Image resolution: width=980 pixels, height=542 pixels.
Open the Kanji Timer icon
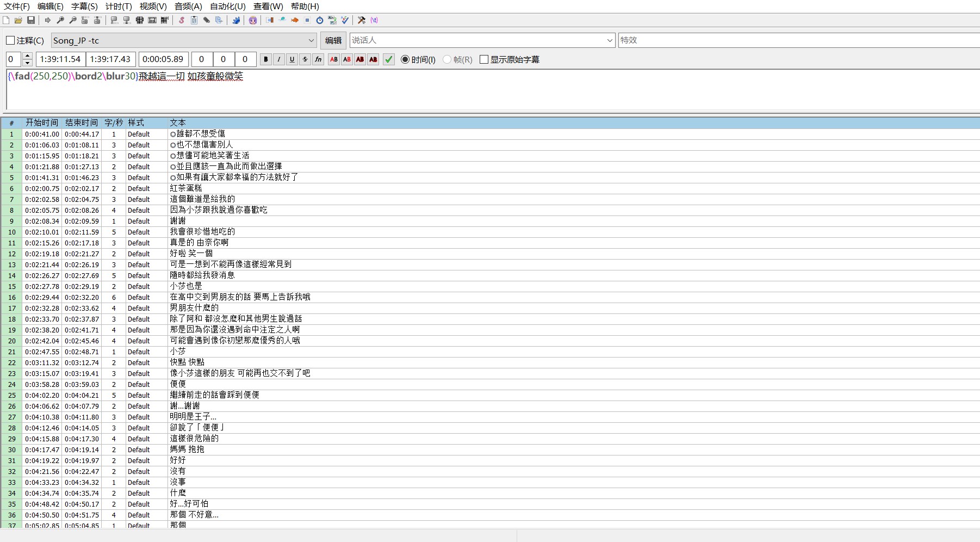click(332, 20)
